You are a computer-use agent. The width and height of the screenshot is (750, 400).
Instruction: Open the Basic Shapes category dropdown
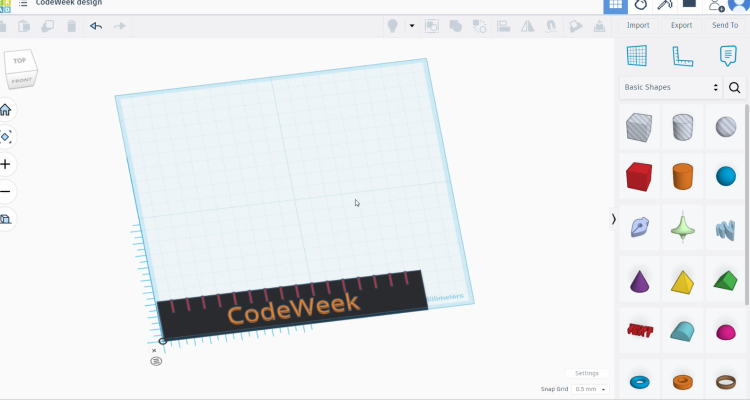pyautogui.click(x=671, y=87)
